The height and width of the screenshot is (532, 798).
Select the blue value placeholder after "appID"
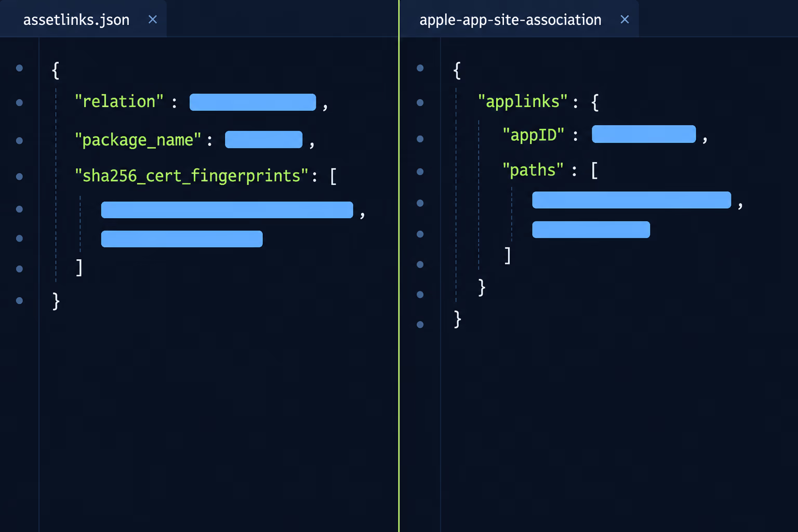tap(644, 134)
